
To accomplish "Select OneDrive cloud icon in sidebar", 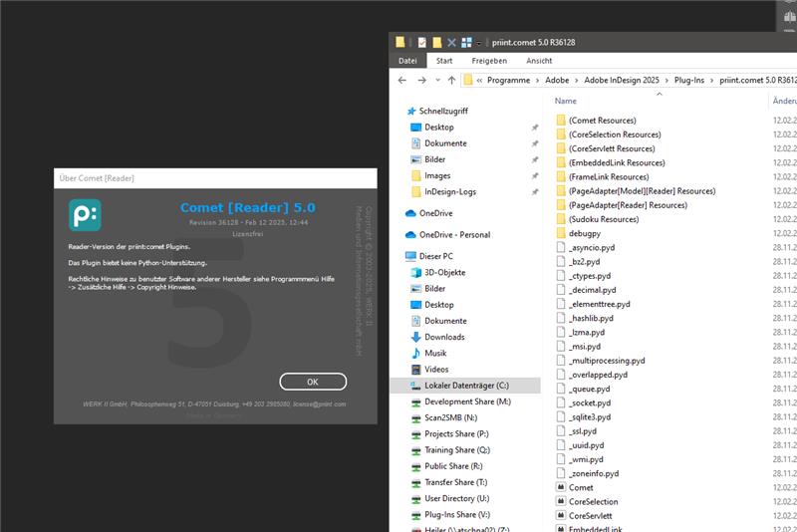I will (x=410, y=213).
